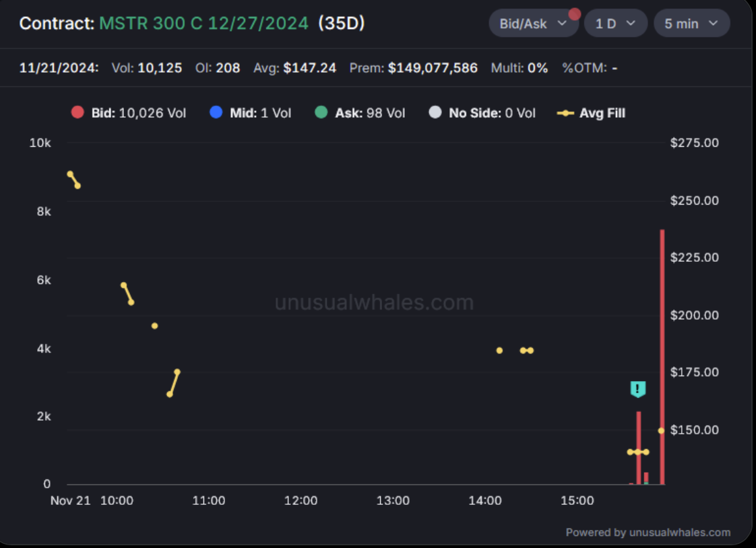Open the 1 D range dropdown
Viewport: 756px width, 548px height.
(615, 23)
